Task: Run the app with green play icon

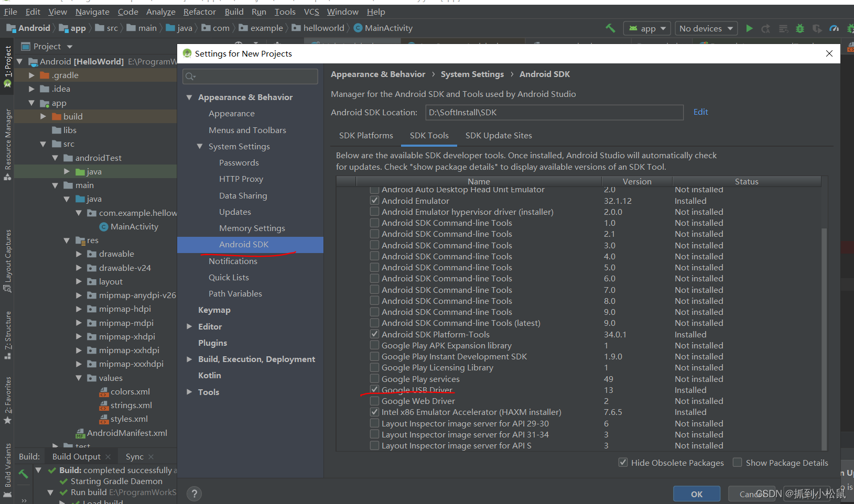Action: (749, 28)
